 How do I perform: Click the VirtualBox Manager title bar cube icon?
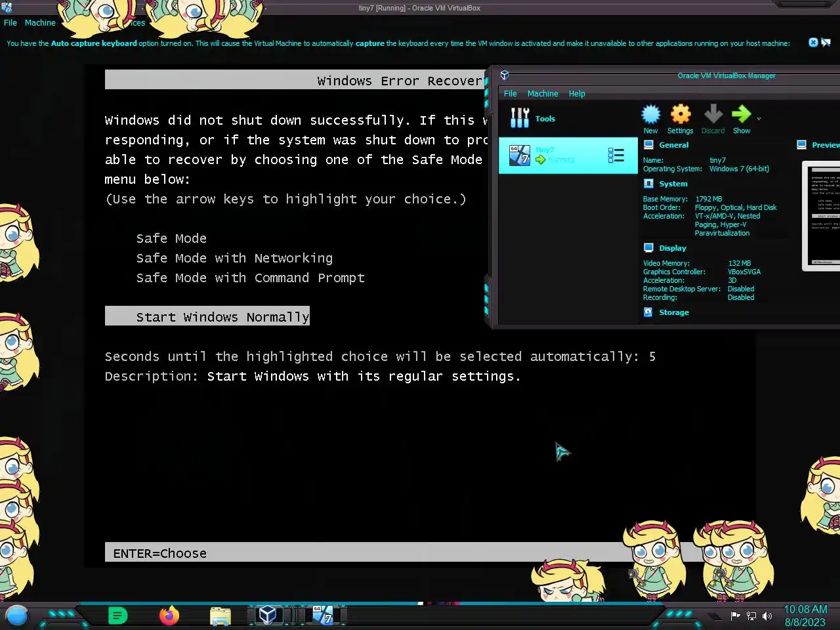pos(505,75)
